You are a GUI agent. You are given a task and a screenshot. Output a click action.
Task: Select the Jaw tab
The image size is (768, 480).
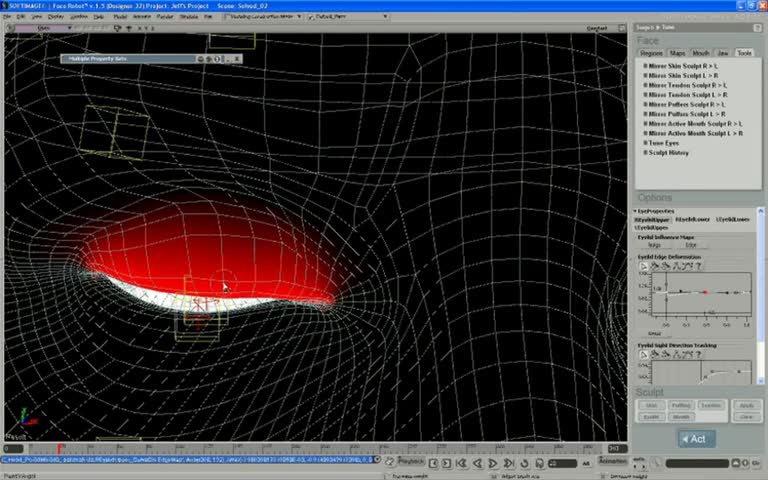(723, 53)
